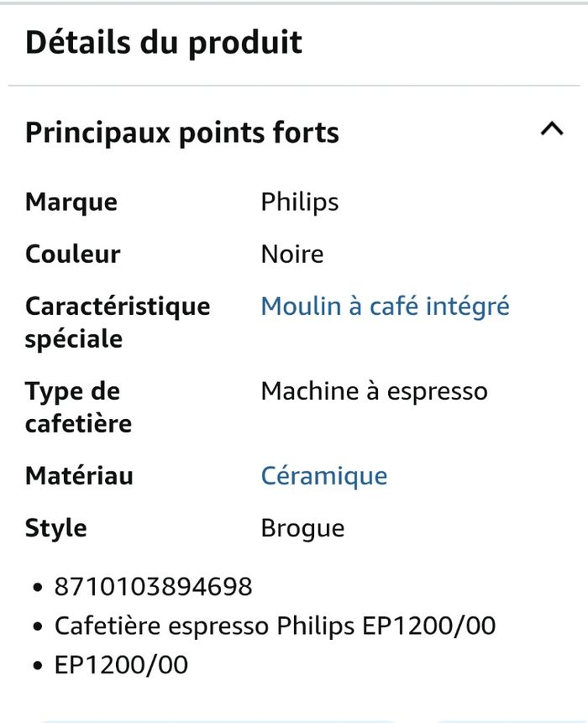Select the color value Noire
Image resolution: width=588 pixels, height=723 pixels.
pyautogui.click(x=292, y=254)
